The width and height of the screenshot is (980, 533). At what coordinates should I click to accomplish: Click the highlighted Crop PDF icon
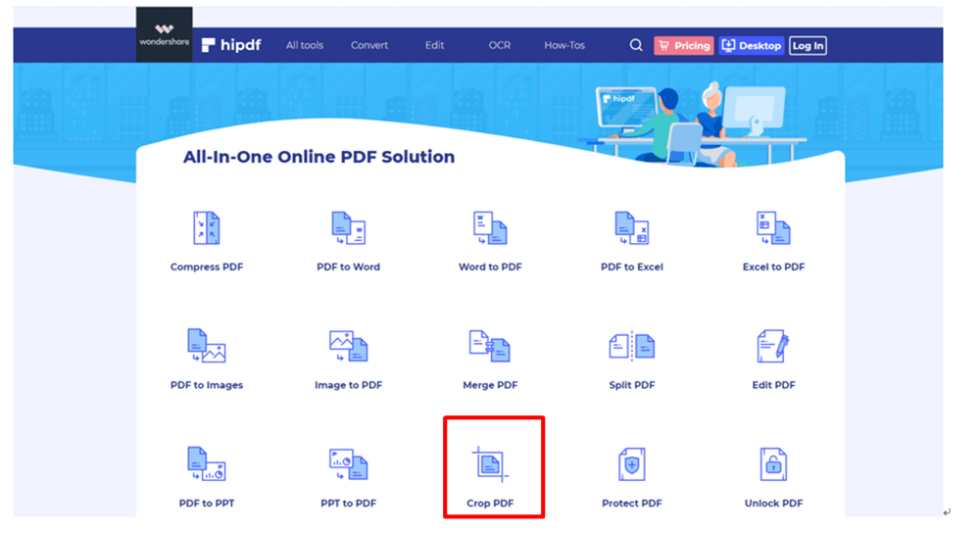pyautogui.click(x=491, y=464)
